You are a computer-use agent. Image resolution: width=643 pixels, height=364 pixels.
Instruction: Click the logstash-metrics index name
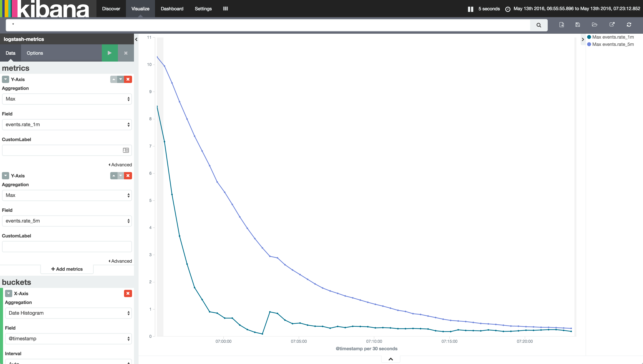coord(24,39)
